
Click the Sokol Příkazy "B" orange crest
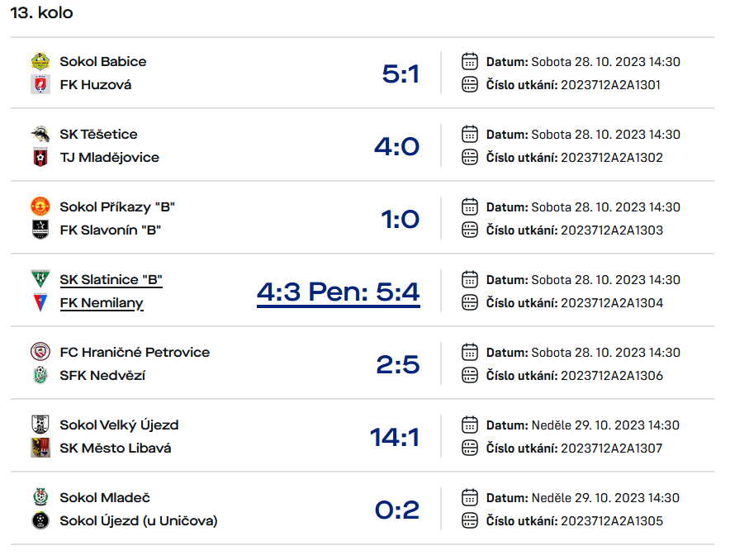pyautogui.click(x=40, y=206)
